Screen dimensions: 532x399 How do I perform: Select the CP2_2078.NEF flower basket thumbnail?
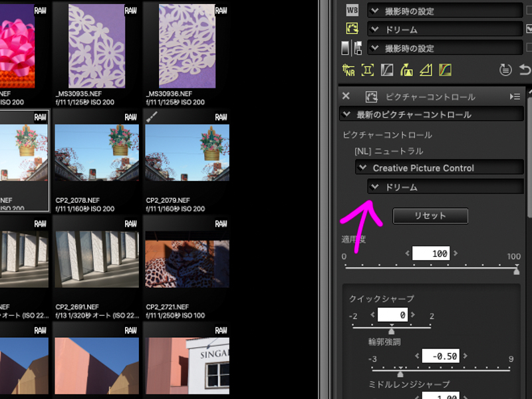tap(96, 152)
